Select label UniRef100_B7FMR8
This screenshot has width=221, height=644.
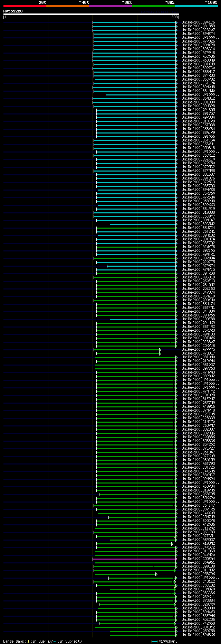198,171
